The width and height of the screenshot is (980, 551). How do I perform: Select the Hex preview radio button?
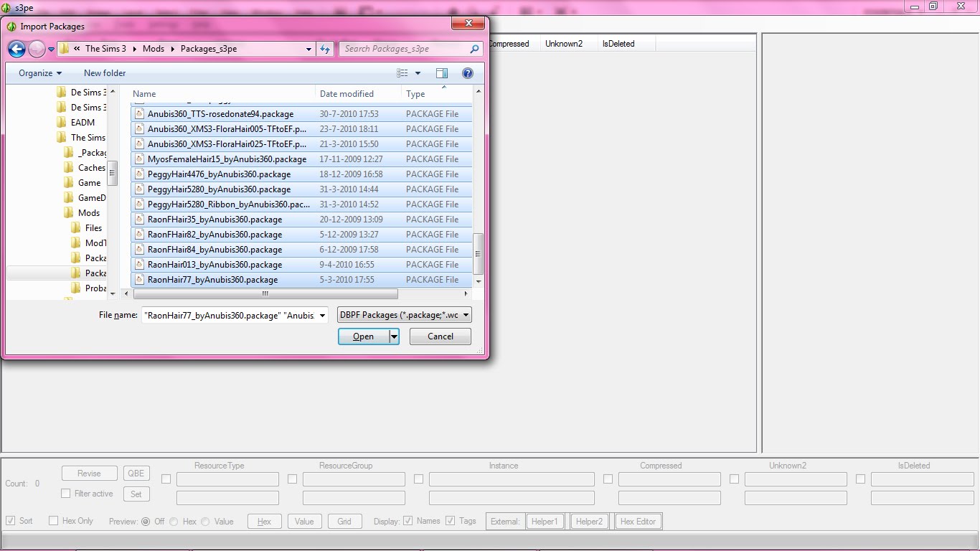click(172, 521)
